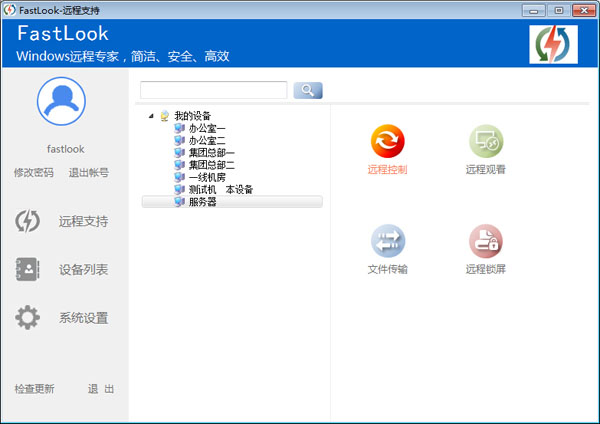Click the computer icon beside 办公室一
600x424 pixels.
[x=179, y=128]
